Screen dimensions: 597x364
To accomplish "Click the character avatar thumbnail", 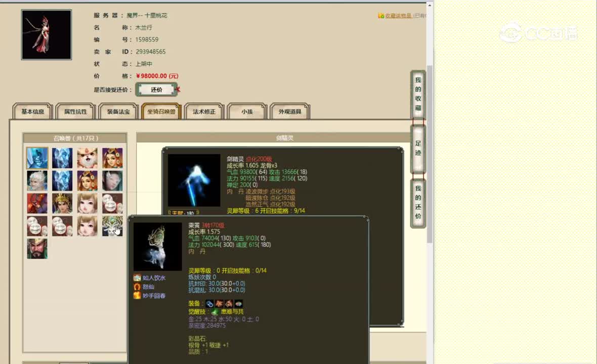I will pyautogui.click(x=47, y=34).
